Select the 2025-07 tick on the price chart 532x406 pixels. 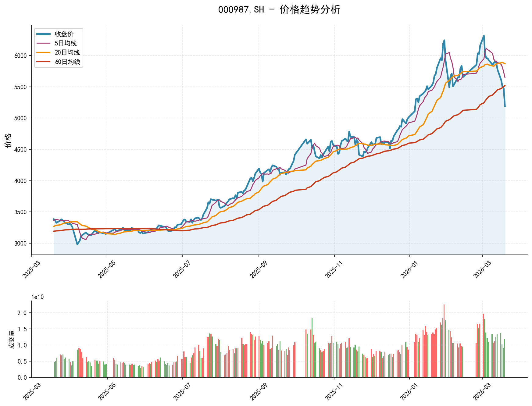coord(181,269)
